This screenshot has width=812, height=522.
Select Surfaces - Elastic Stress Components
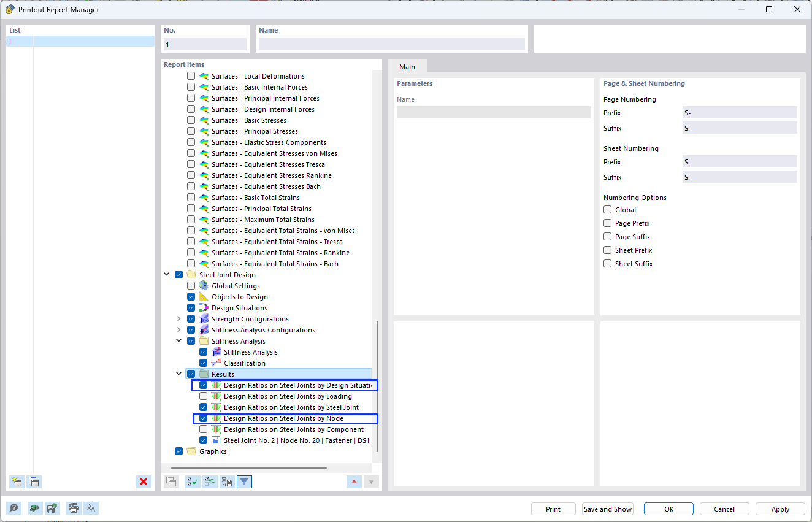[x=269, y=142]
